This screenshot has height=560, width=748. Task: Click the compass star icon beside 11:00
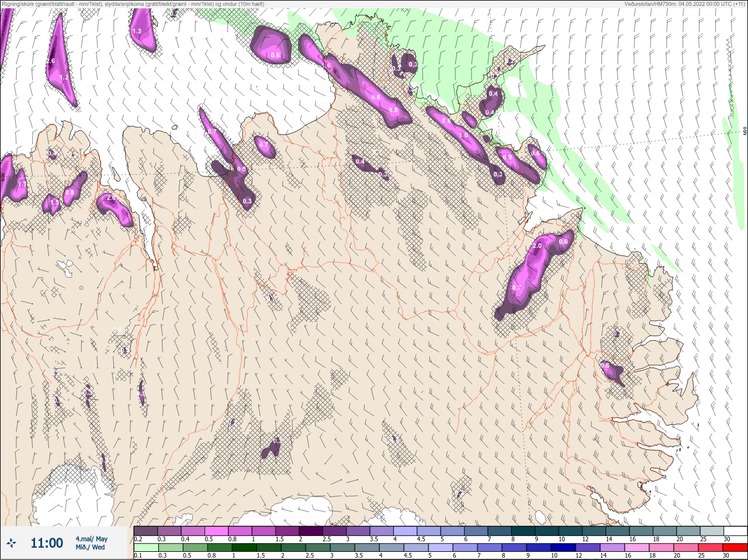coord(11,543)
